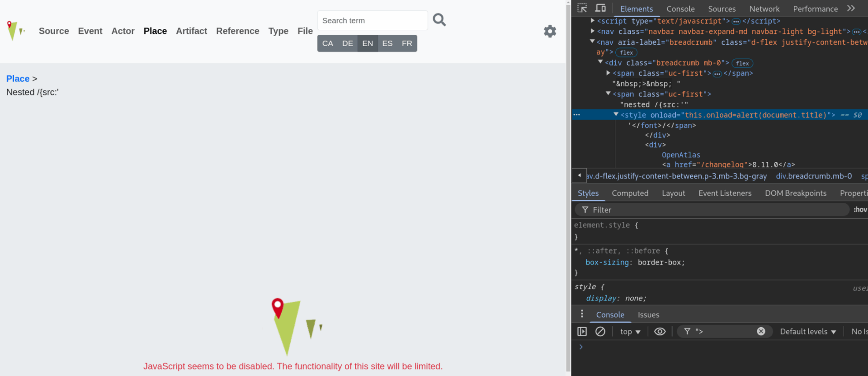This screenshot has height=376, width=868.
Task: Select the Event Listeners tab
Action: (725, 193)
